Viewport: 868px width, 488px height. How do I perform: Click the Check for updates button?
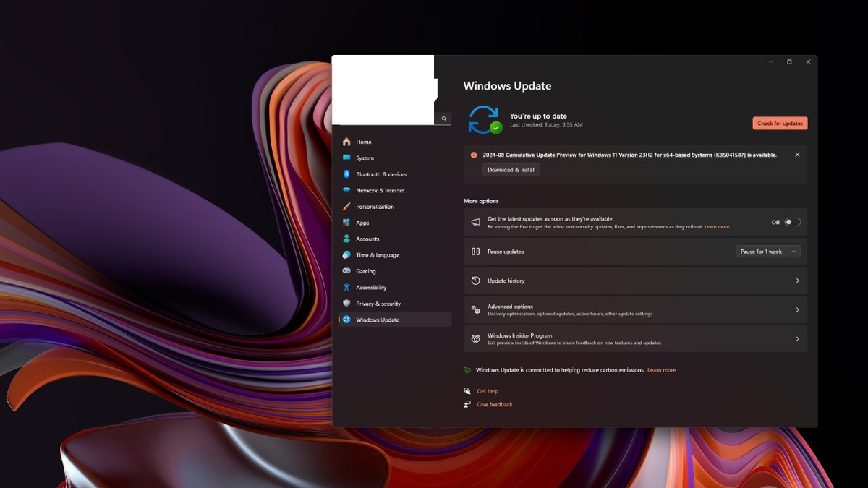(x=780, y=123)
